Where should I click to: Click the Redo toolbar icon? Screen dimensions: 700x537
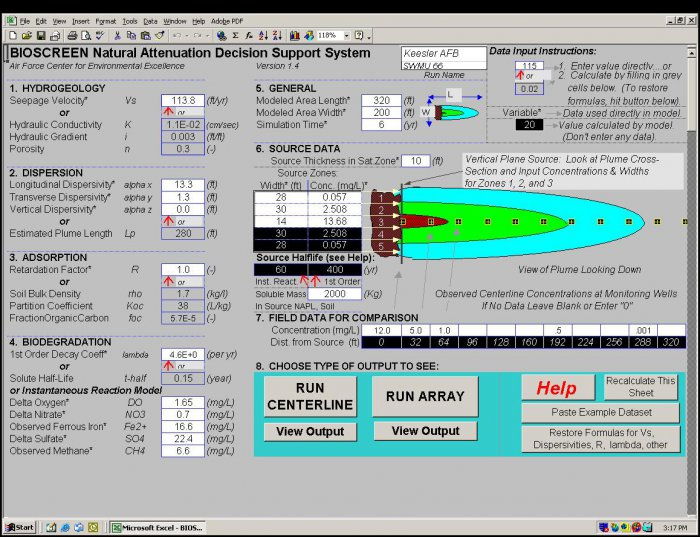click(197, 36)
